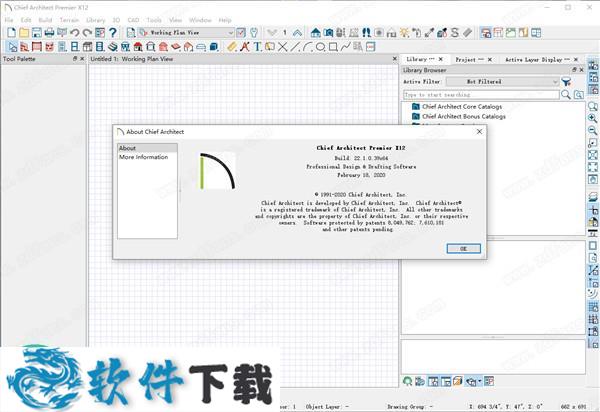Select the Rectangle CAD tool
The image size is (600, 412).
(x=333, y=47)
